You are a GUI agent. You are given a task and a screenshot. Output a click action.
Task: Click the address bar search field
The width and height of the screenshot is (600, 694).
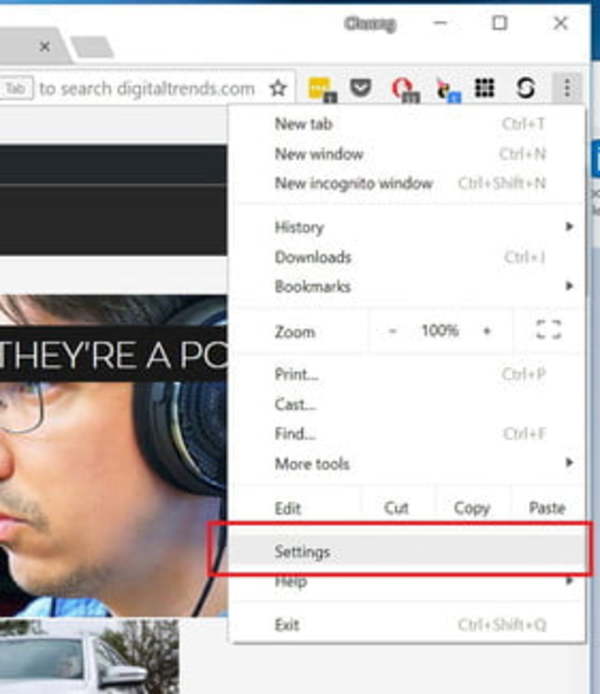146,89
